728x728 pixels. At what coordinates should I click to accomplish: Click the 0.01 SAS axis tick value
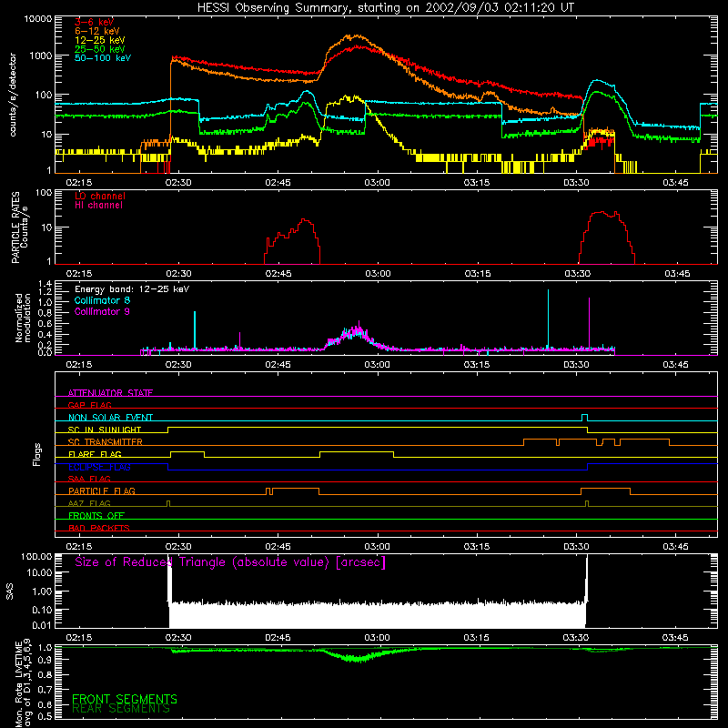[x=42, y=625]
